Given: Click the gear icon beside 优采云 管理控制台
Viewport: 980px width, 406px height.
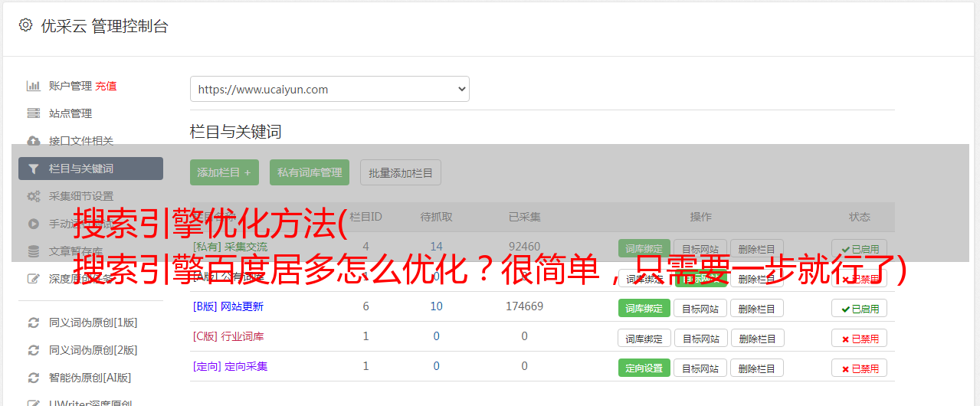Looking at the screenshot, I should 25,25.
